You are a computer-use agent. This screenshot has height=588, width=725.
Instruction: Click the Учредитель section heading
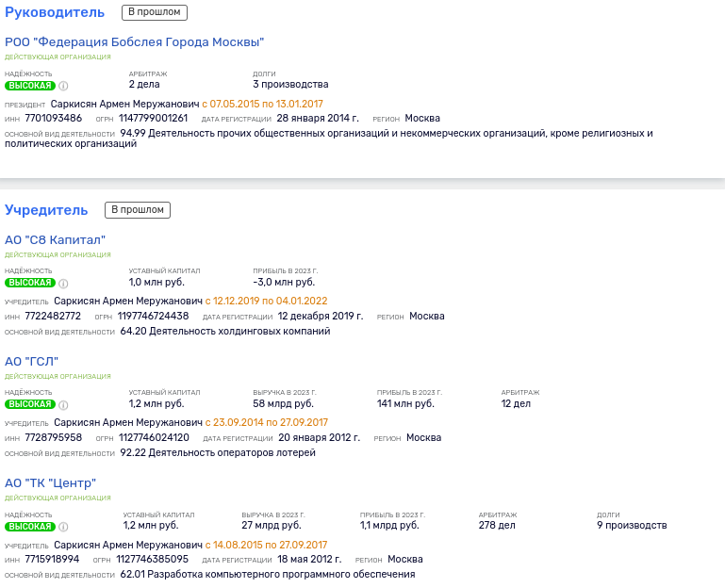(x=46, y=210)
